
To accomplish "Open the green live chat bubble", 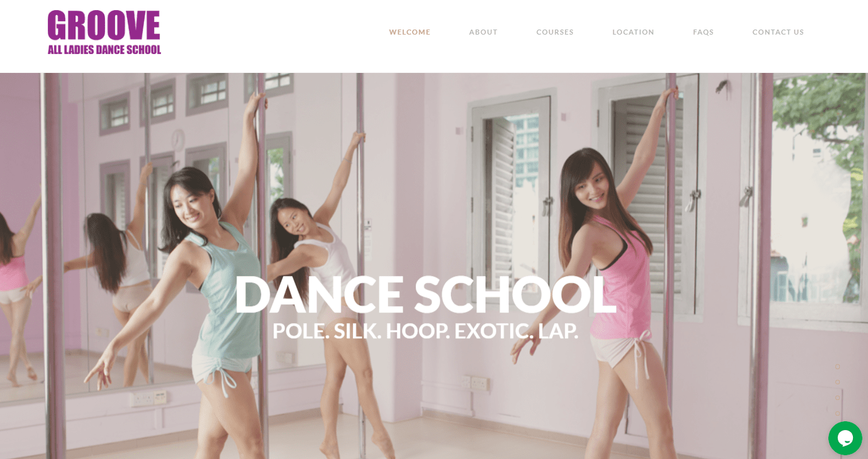I will (x=845, y=438).
